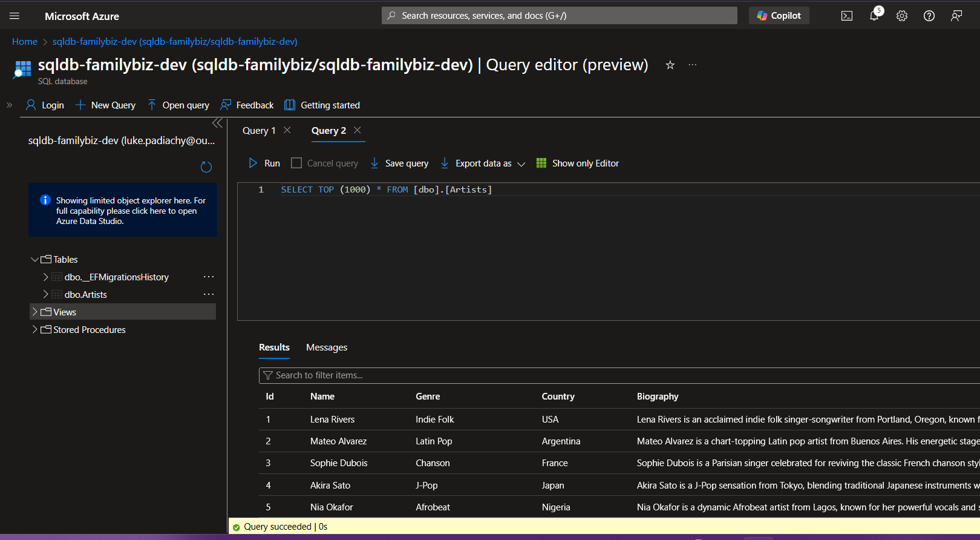This screenshot has height=540, width=980.
Task: Select the Lena Rivers name cell
Action: (x=332, y=420)
